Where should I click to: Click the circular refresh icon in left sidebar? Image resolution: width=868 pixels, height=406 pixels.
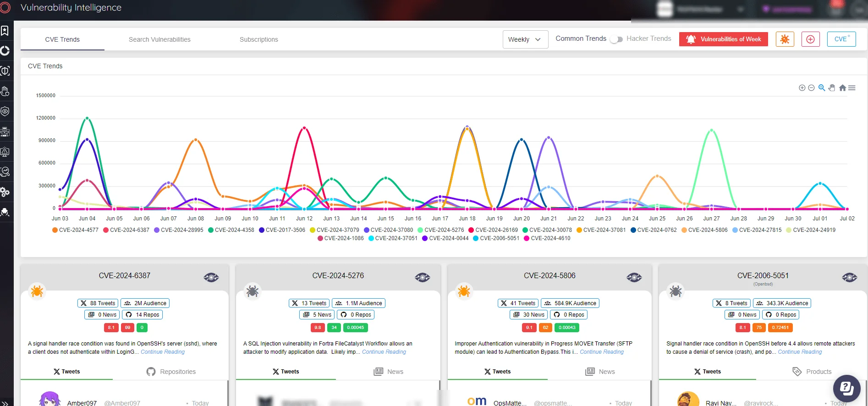pyautogui.click(x=5, y=50)
